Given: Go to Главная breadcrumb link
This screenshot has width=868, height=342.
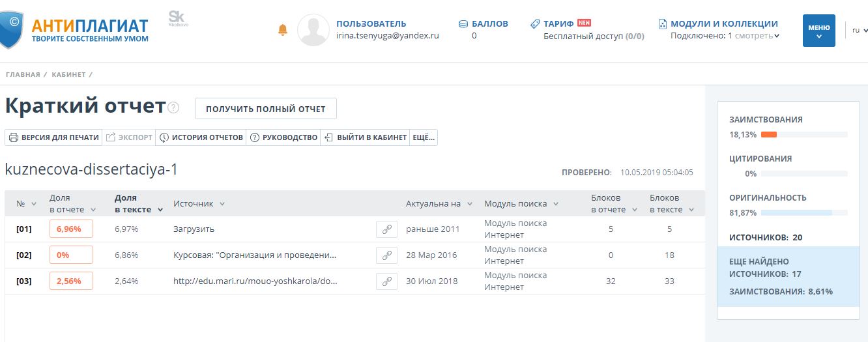Looking at the screenshot, I should pos(23,75).
